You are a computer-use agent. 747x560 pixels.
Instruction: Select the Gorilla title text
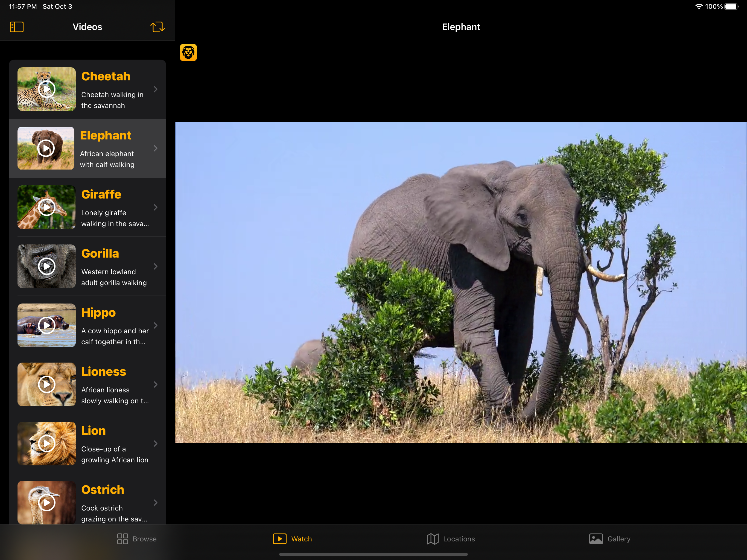(x=100, y=254)
